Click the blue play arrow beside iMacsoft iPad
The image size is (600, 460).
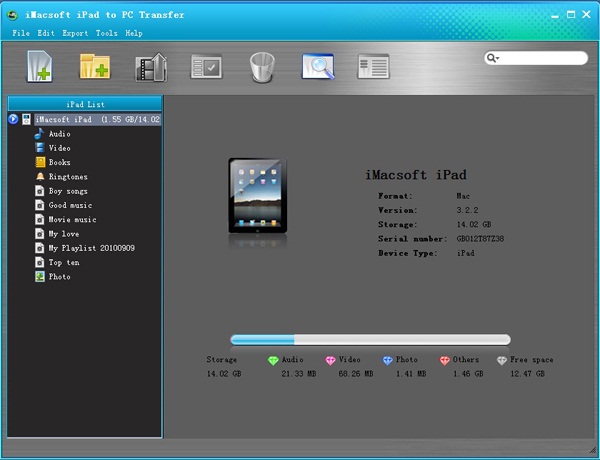tap(13, 119)
